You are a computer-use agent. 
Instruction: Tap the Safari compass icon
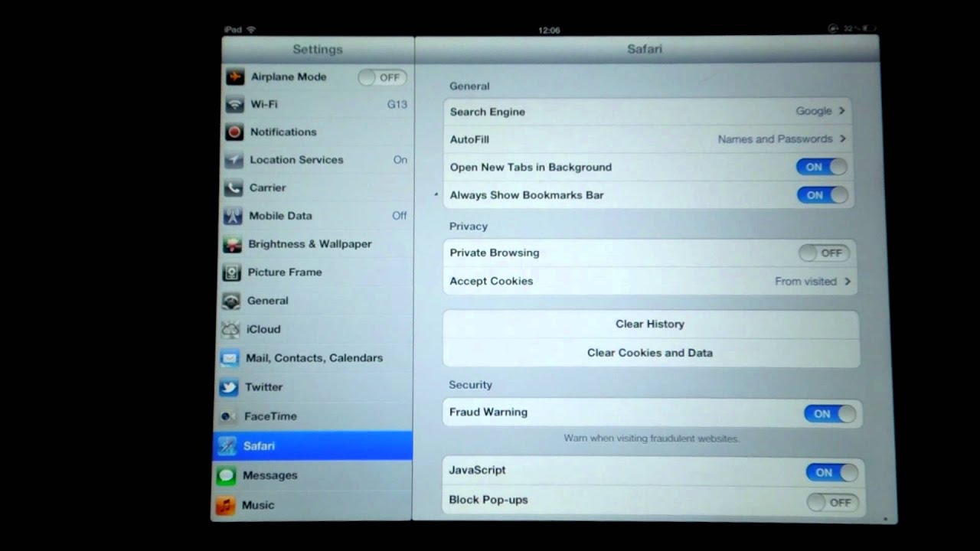227,446
